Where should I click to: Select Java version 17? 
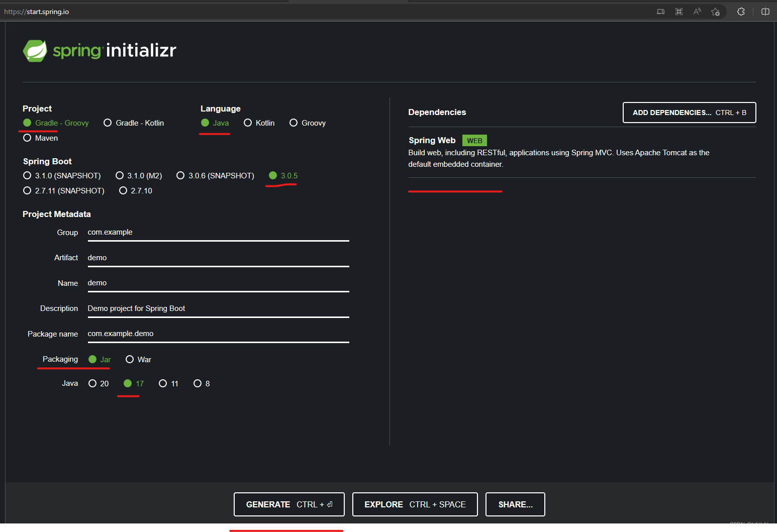[x=134, y=384]
